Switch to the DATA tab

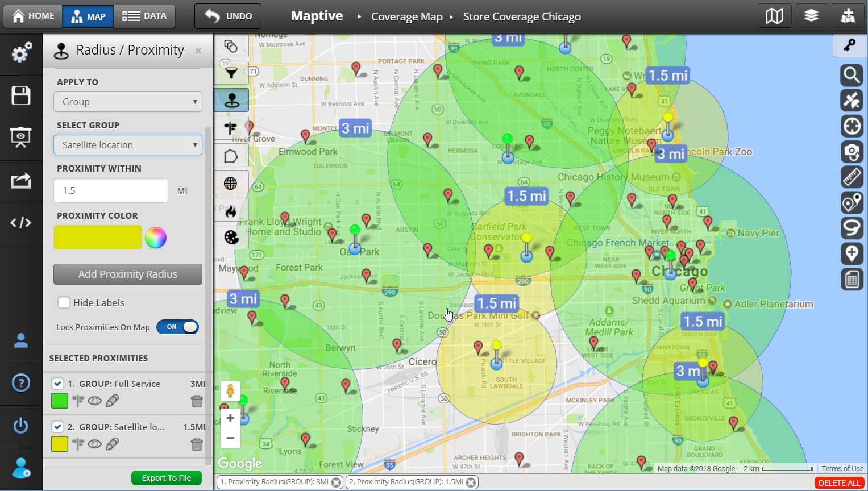pyautogui.click(x=144, y=16)
